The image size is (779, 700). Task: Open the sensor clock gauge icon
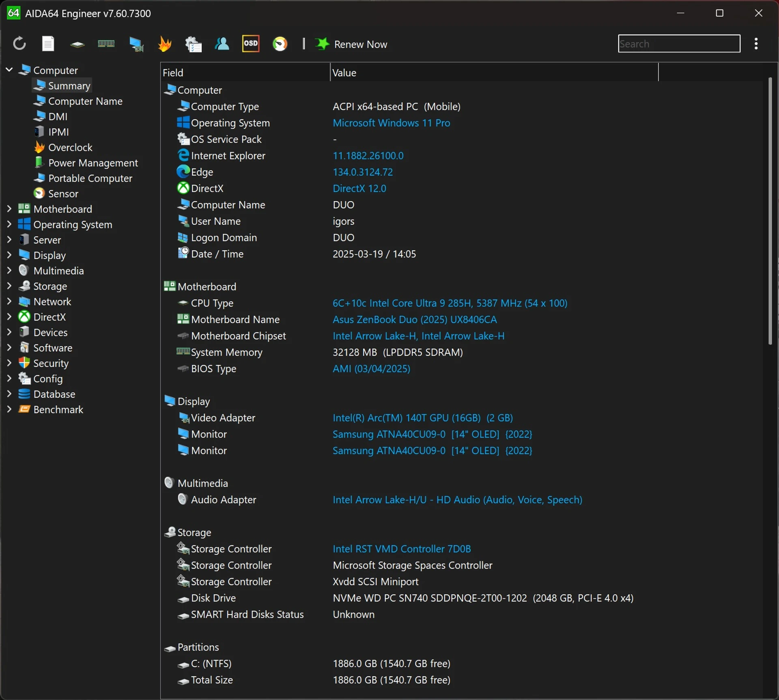(x=280, y=44)
